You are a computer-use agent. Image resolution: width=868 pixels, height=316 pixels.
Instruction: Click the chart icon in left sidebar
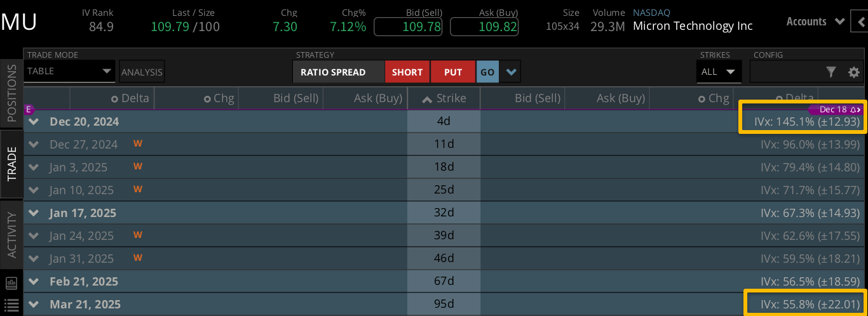click(x=11, y=282)
